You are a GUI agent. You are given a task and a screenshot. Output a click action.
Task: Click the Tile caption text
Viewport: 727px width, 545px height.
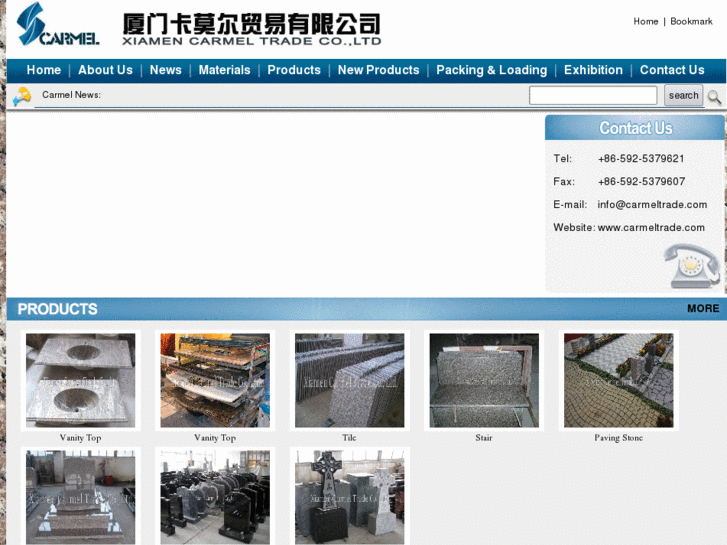[349, 438]
